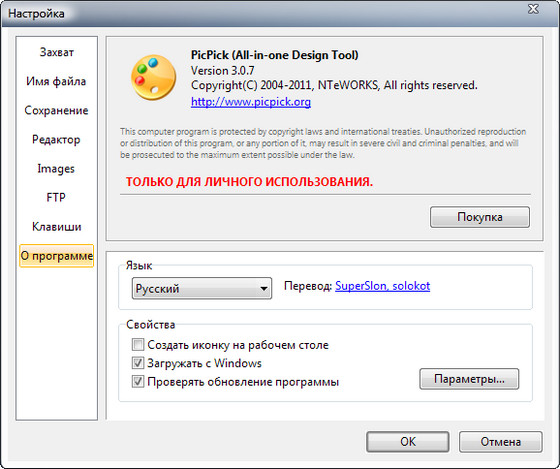Open the Параметры... button
560x469 pixels.
pyautogui.click(x=469, y=379)
